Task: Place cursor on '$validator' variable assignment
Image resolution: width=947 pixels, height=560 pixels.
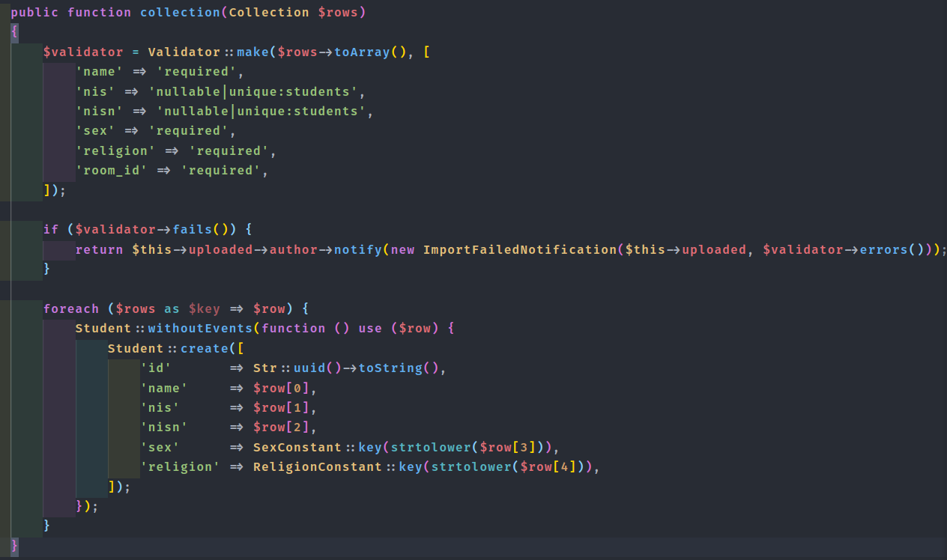Action: (x=83, y=52)
